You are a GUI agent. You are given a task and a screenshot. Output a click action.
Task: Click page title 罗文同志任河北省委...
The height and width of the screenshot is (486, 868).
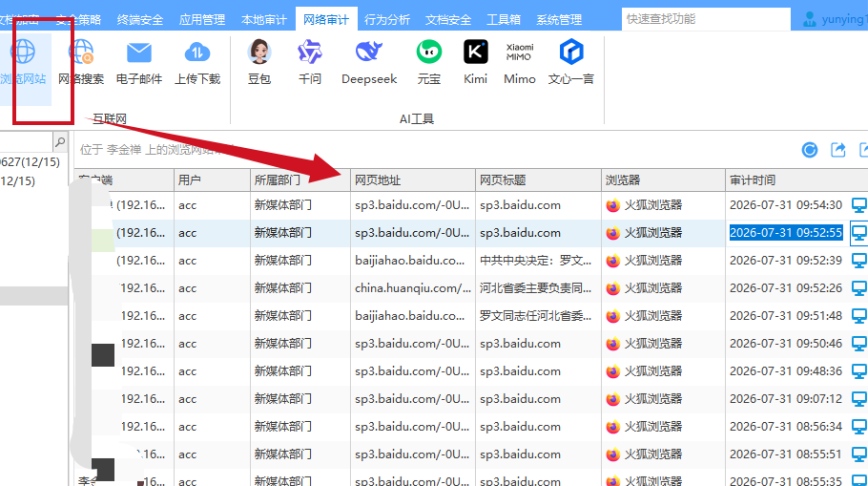[535, 316]
